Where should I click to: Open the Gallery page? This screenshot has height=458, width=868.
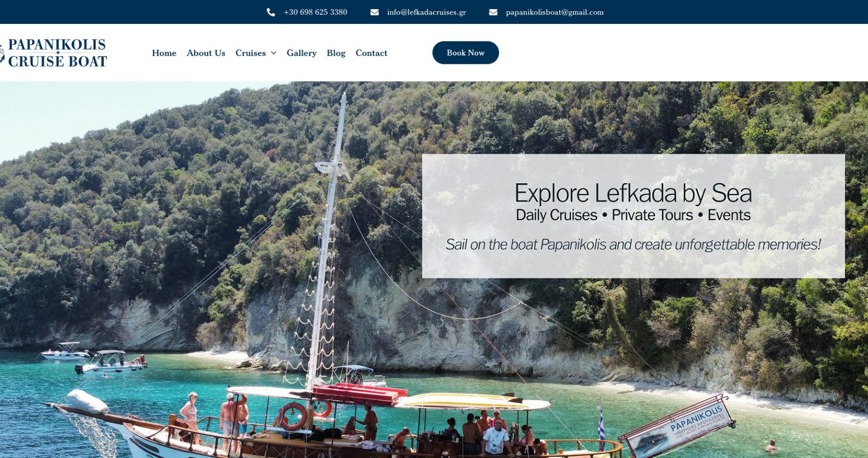point(301,53)
